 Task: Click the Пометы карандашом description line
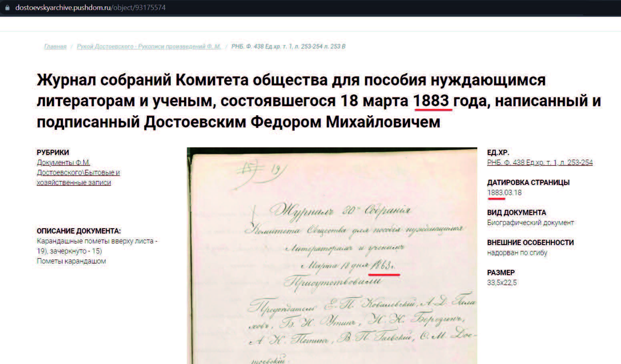(x=71, y=261)
